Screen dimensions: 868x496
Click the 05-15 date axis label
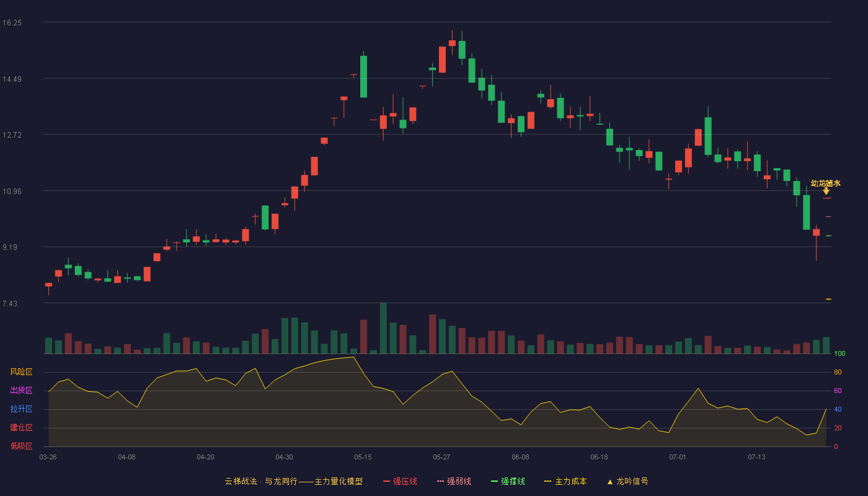point(363,457)
